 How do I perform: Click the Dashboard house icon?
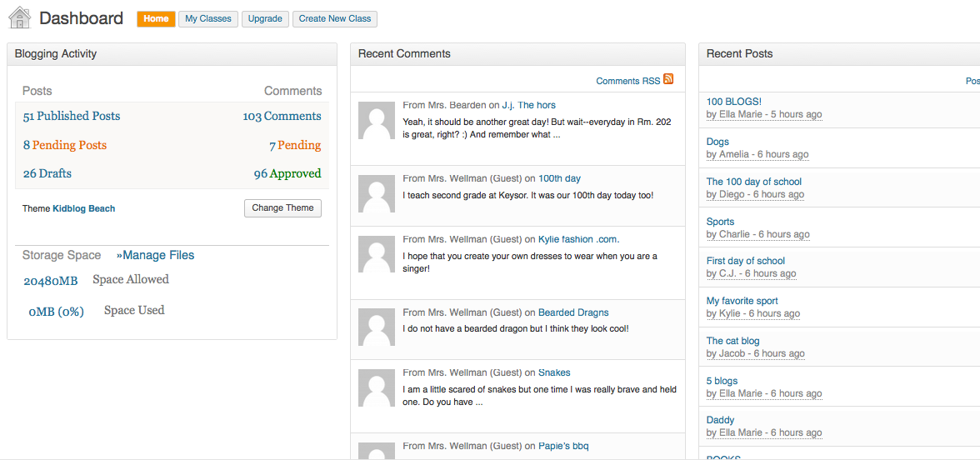coord(19,17)
